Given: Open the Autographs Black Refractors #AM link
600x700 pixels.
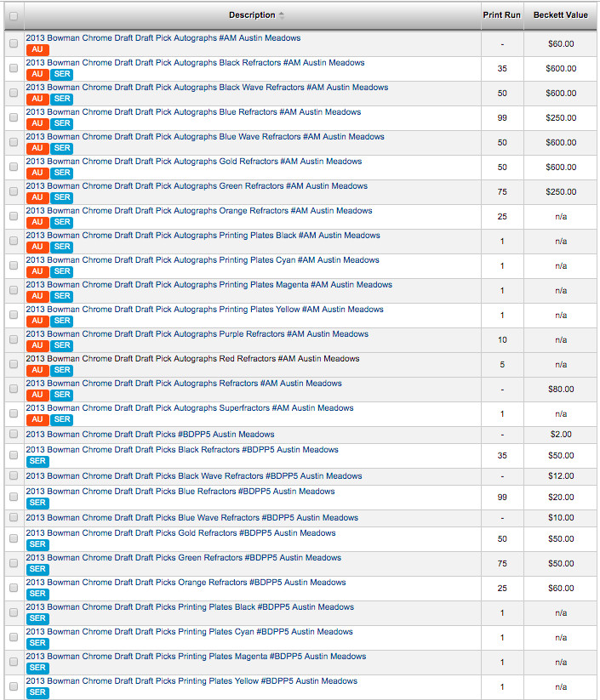Looking at the screenshot, I should pos(195,62).
